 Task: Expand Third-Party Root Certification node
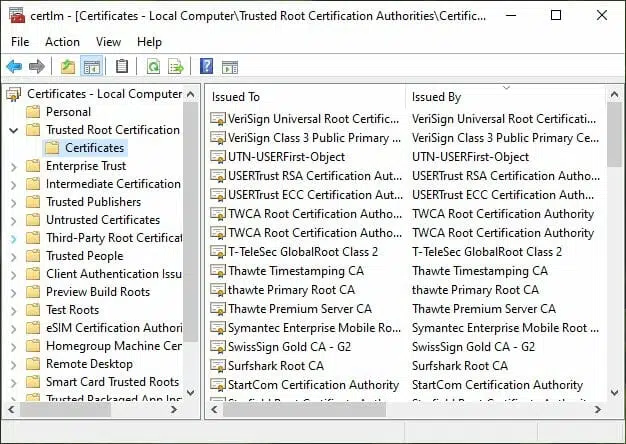pos(14,238)
